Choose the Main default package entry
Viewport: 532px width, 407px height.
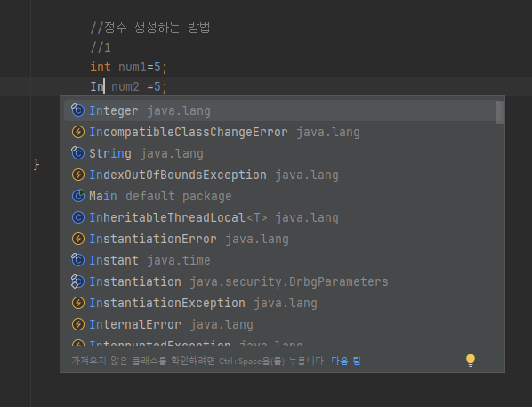280,196
